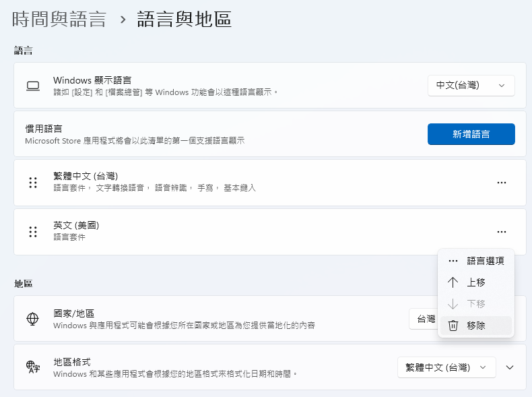Click the 地區格式 language format icon
Screen dimensions: 532x397
pyautogui.click(x=32, y=367)
